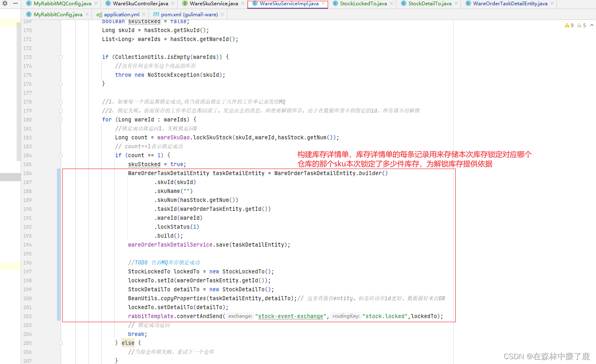Click the interface icon of WareSkuService.java tab

[185, 4]
